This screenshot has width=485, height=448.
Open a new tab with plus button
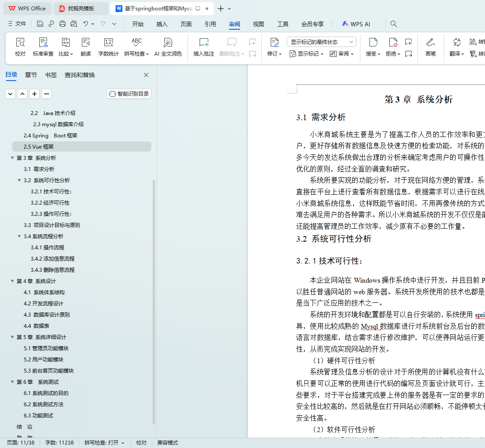(x=221, y=9)
